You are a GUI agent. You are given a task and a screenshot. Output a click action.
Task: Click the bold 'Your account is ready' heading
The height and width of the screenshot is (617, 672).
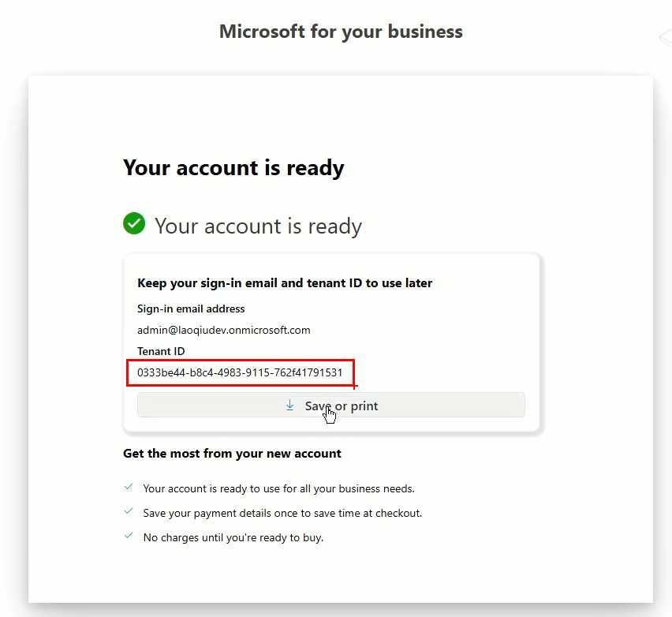(x=233, y=168)
